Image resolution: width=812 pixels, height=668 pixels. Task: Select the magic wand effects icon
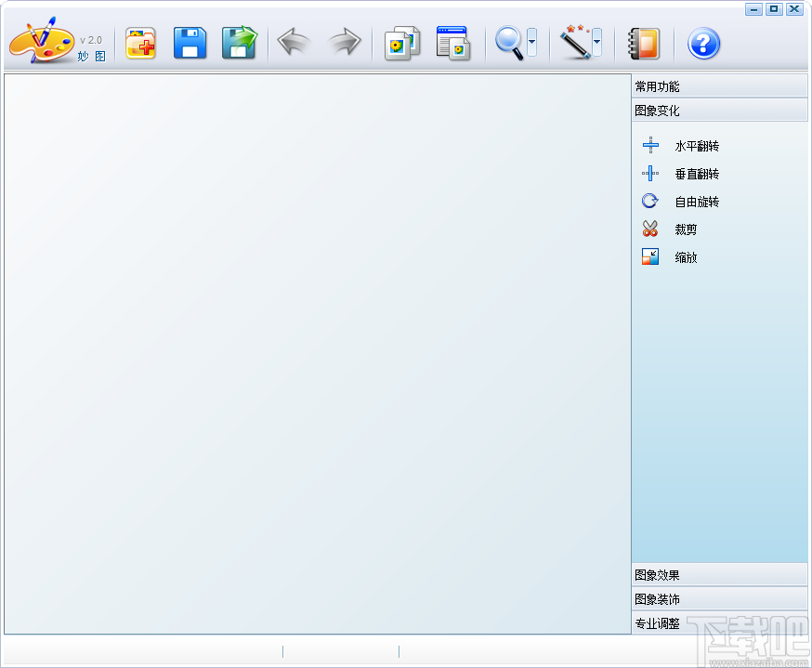point(574,41)
